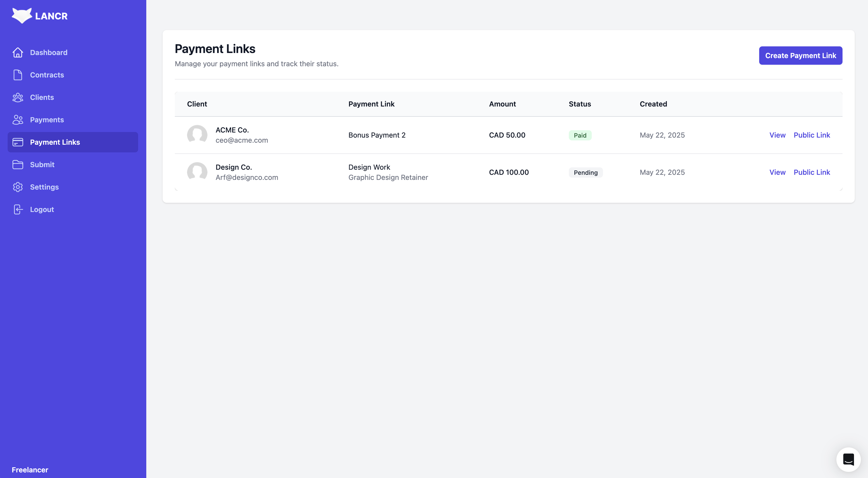Screen dimensions: 868x478
Task: Open the Clients people icon
Action: point(18,97)
